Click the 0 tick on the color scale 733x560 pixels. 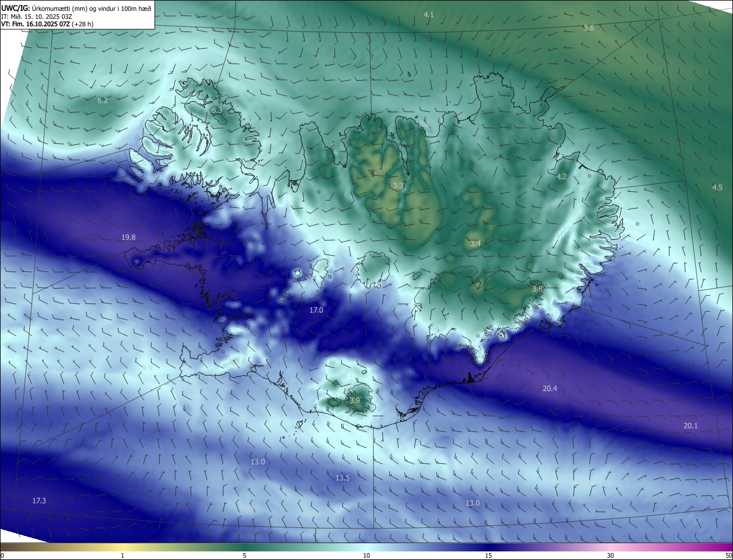[x=2, y=555]
